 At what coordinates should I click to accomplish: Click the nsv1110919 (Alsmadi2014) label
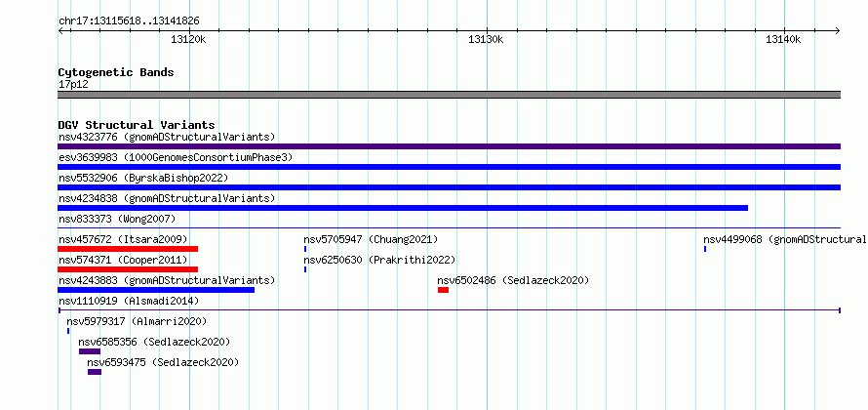pos(129,301)
